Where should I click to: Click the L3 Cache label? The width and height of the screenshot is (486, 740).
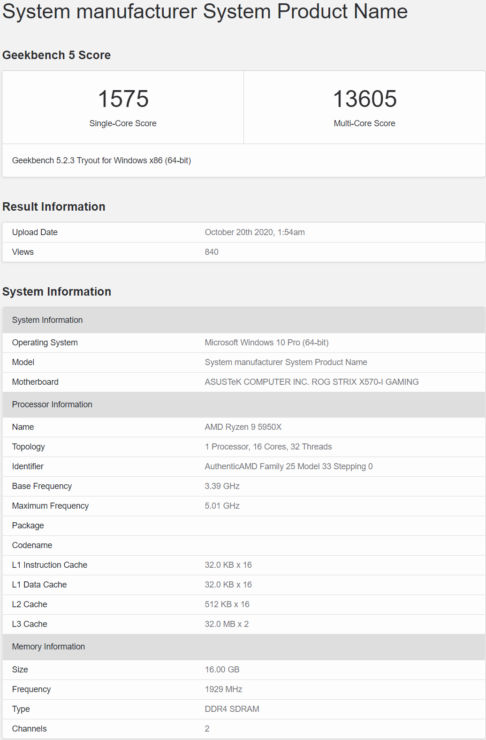click(29, 625)
